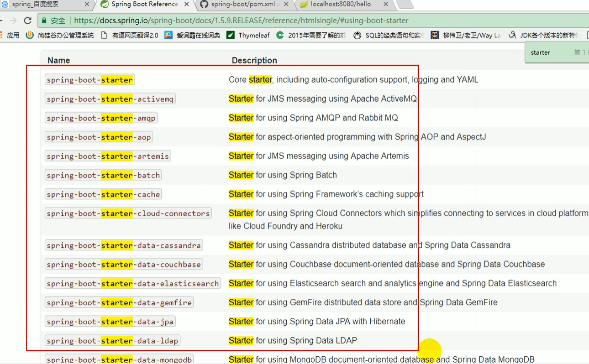
Task: Click the Spring Batch description
Action: pos(283,176)
